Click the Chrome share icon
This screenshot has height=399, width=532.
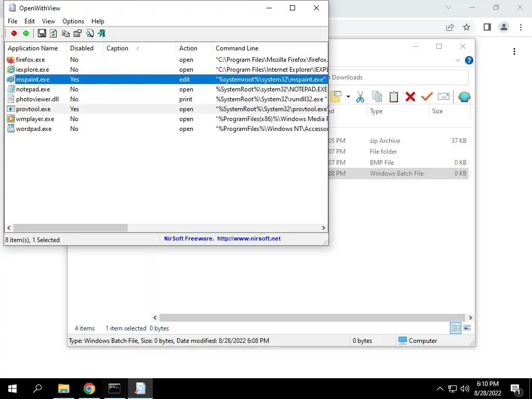coord(450,27)
